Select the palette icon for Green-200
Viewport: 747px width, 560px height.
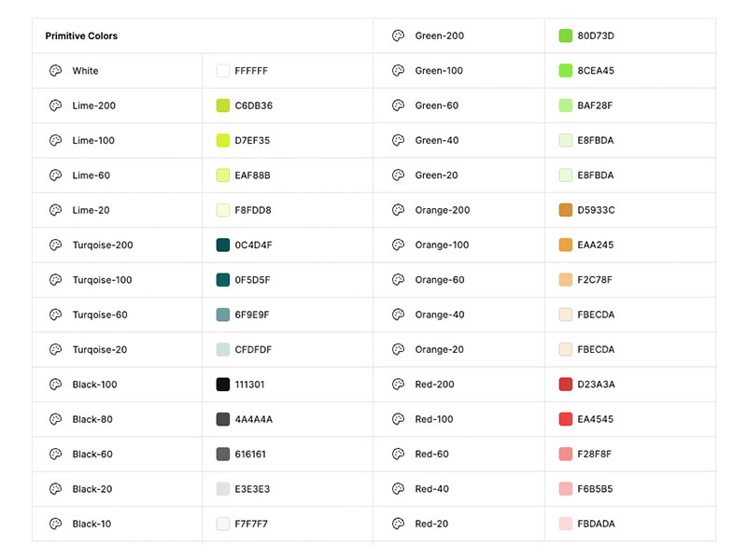(x=398, y=35)
